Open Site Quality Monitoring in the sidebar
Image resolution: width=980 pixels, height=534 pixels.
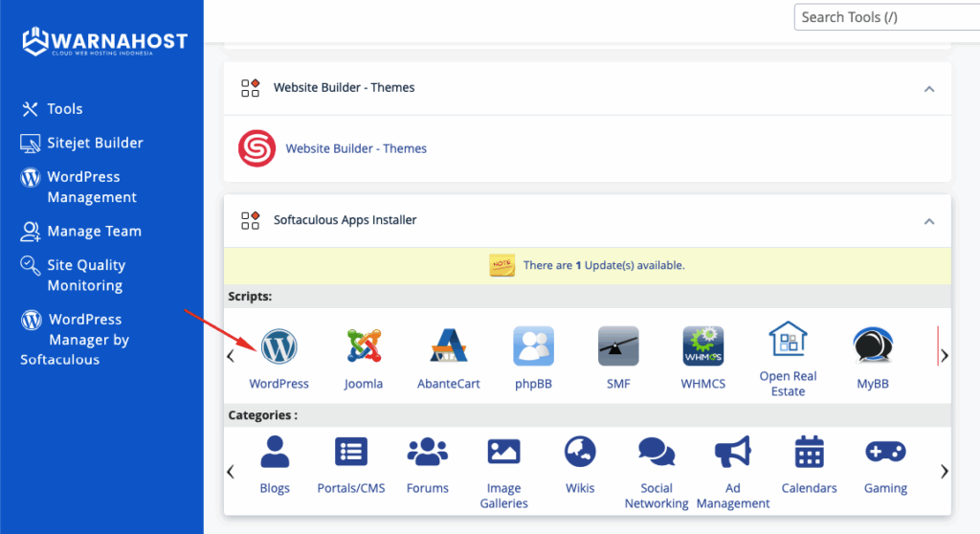pos(73,275)
